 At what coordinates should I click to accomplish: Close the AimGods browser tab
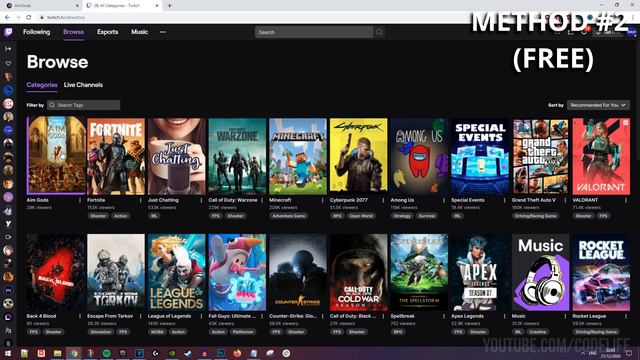point(77,6)
